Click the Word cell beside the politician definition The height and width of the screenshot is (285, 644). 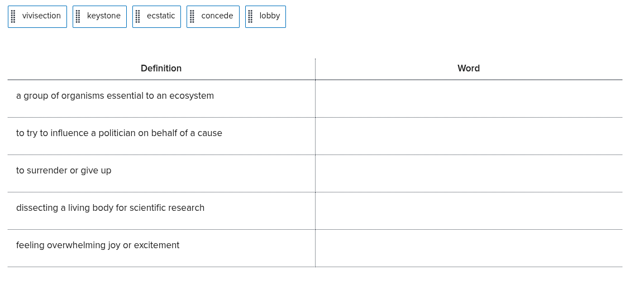pos(468,136)
